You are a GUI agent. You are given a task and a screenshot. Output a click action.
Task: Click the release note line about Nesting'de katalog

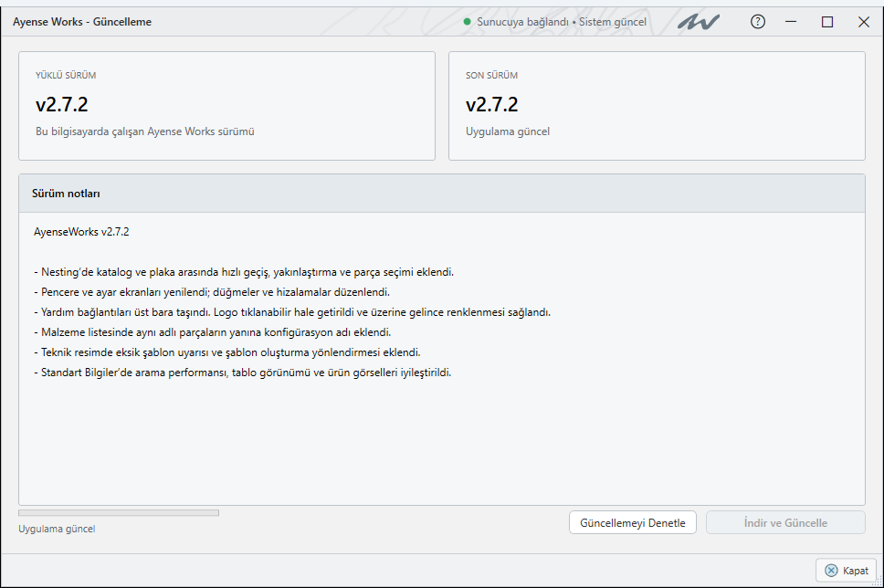(244, 272)
